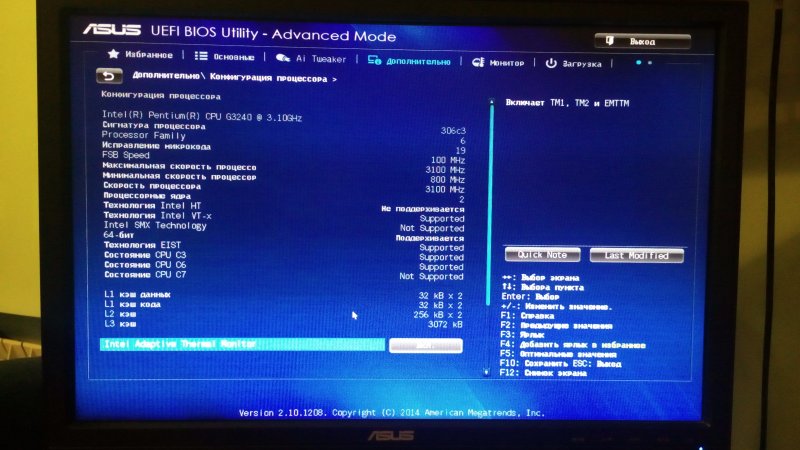The image size is (800, 450).
Task: Click the page dots after Загрузка
Action: point(644,63)
